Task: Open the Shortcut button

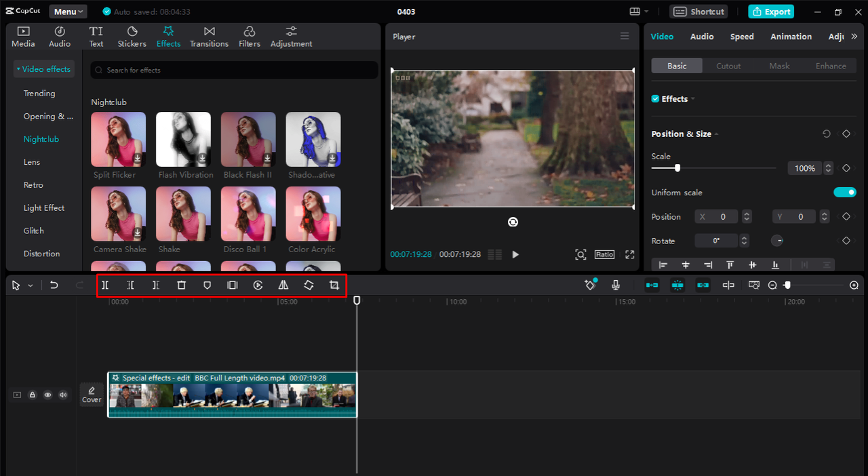Action: coord(699,12)
